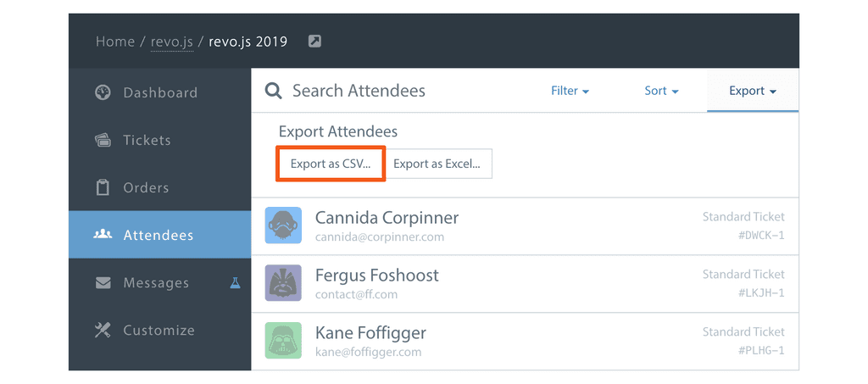Select Cannida Corpinner's avatar thumbnail

[283, 225]
